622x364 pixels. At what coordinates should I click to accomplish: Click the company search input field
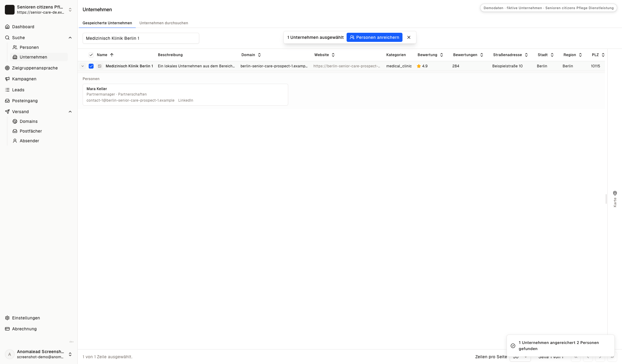(x=141, y=38)
